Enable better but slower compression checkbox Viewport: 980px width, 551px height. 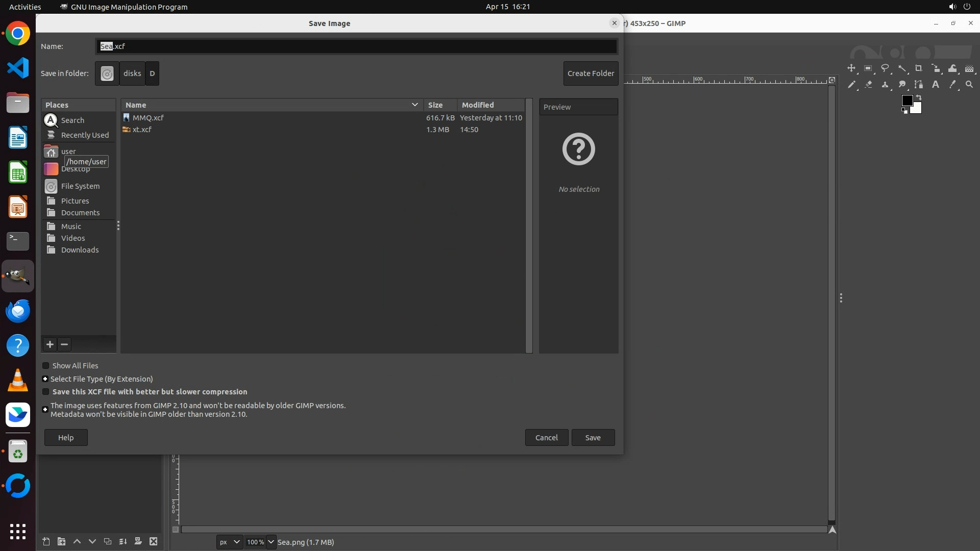46,392
